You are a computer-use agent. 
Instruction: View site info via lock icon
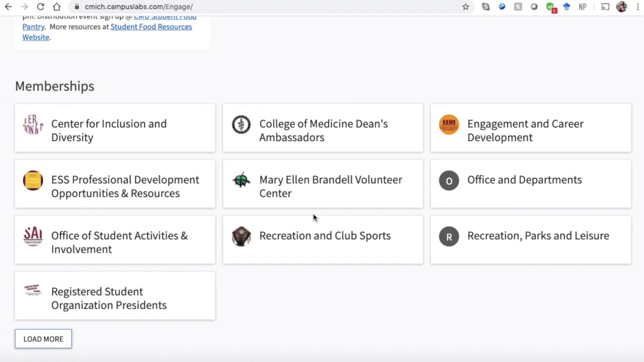click(76, 7)
